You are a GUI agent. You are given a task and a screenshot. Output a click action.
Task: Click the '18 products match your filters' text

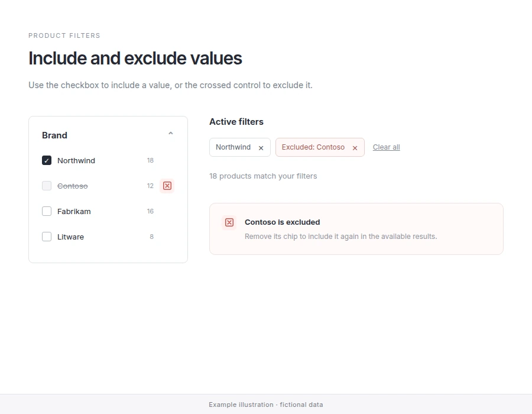263,176
